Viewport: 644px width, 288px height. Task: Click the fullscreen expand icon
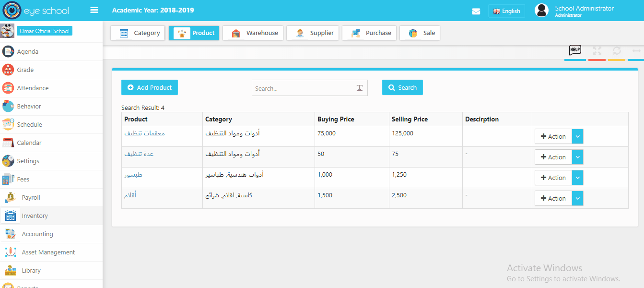[597, 50]
